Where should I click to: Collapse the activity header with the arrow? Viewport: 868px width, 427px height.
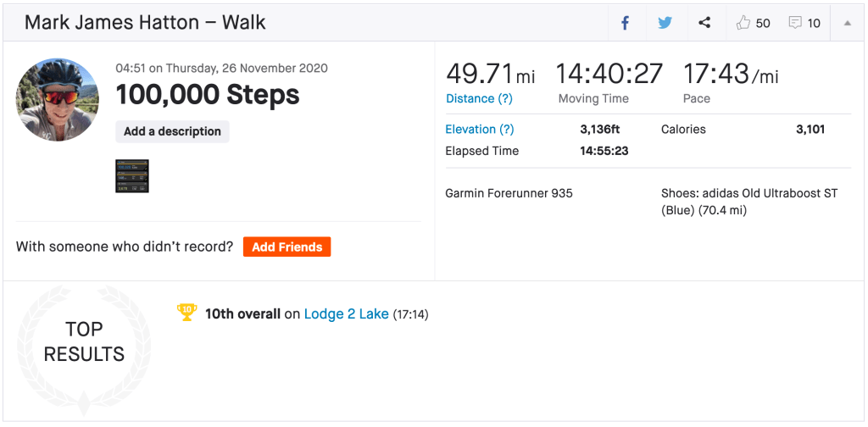click(x=847, y=23)
